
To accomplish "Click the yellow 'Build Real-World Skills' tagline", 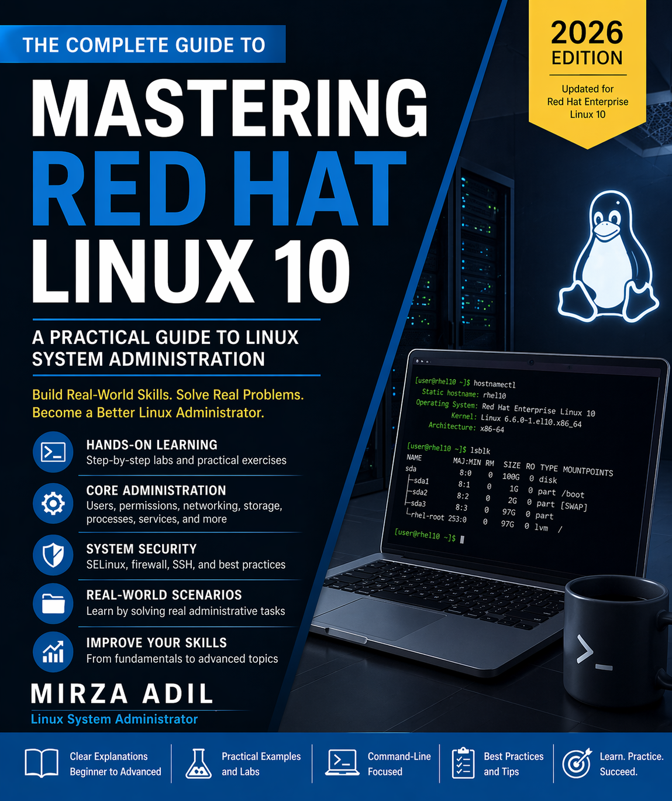I will tap(168, 404).
